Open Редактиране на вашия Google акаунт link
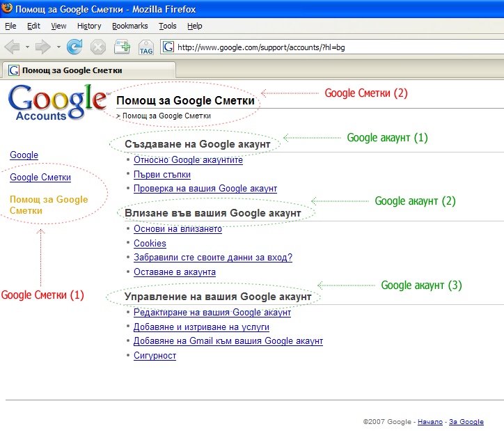 pyautogui.click(x=212, y=312)
